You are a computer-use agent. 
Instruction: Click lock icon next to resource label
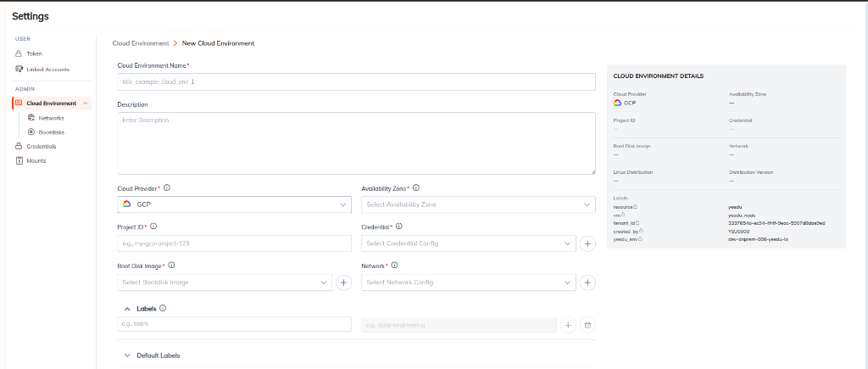[x=635, y=207]
